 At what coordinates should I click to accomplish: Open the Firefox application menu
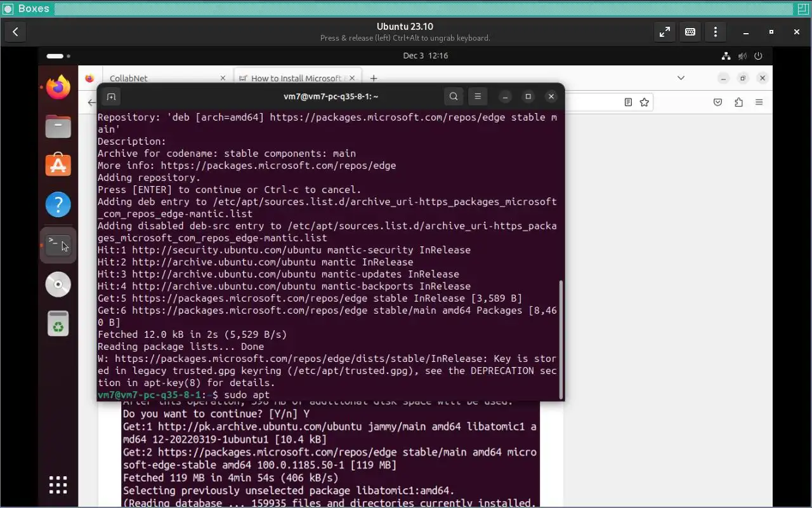pyautogui.click(x=759, y=102)
